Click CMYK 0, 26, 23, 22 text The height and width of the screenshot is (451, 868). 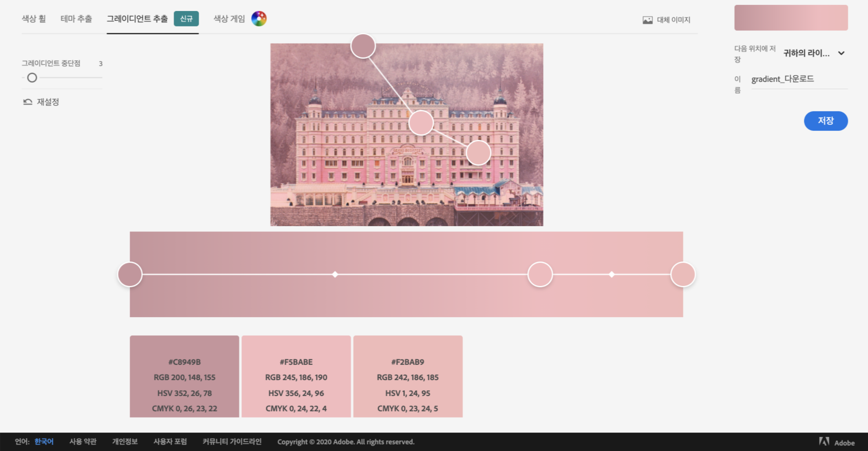coord(184,409)
